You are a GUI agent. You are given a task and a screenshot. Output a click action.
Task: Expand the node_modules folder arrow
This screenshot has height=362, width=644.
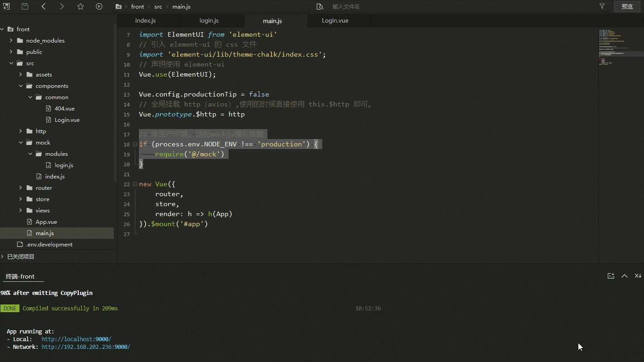tap(11, 40)
